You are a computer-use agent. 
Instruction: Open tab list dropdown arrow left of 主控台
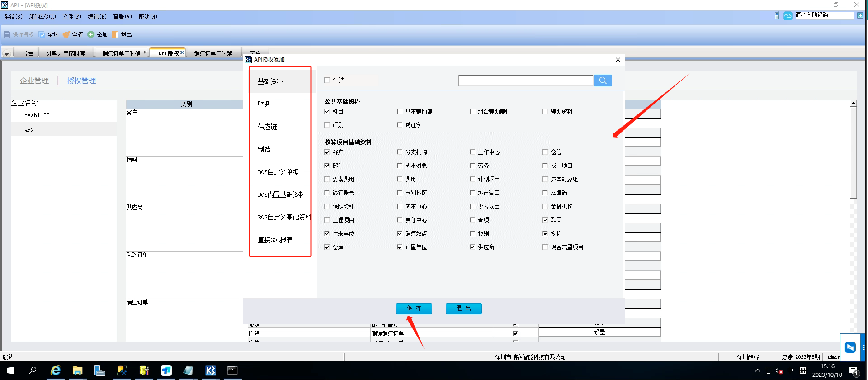point(6,53)
